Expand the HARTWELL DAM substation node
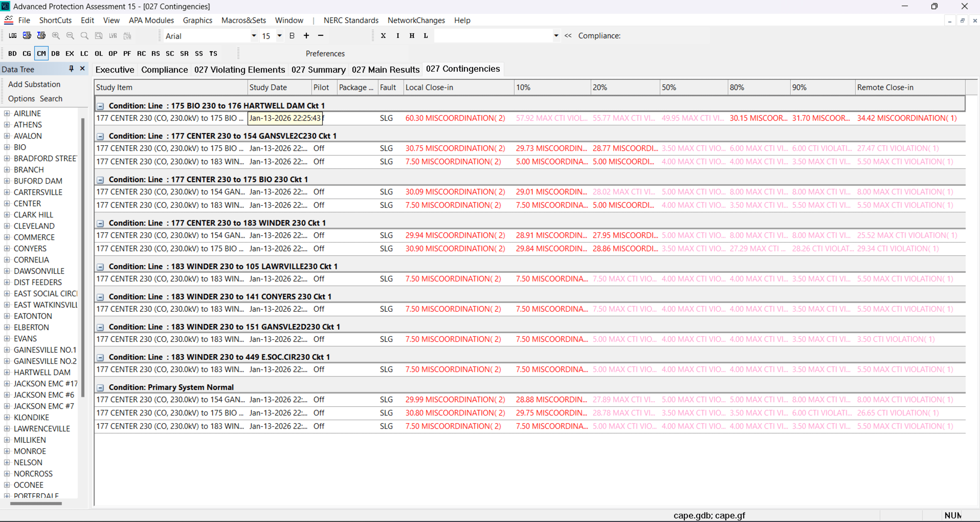This screenshot has width=980, height=522. coord(7,372)
